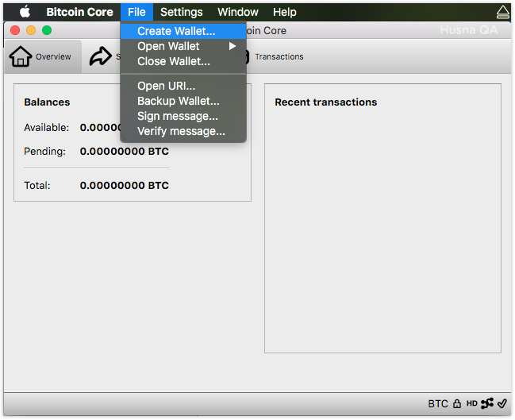
Task: Choose Create Wallet... from File menu
Action: [x=183, y=31]
